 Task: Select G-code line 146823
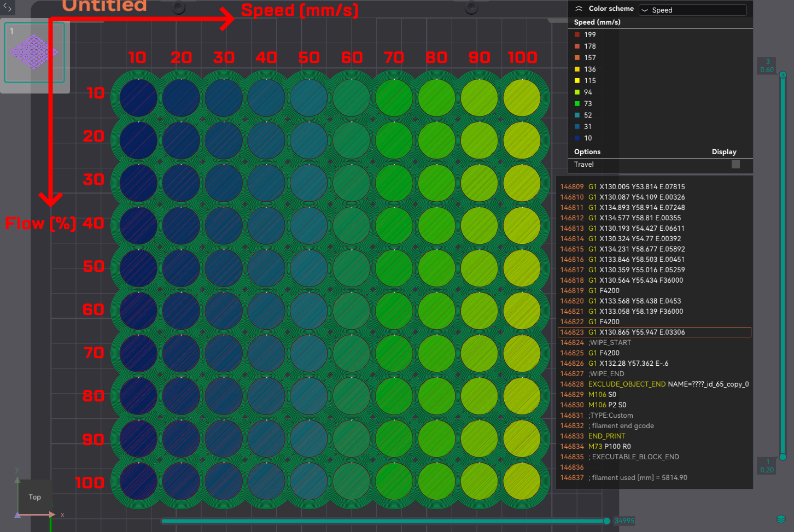coord(654,332)
